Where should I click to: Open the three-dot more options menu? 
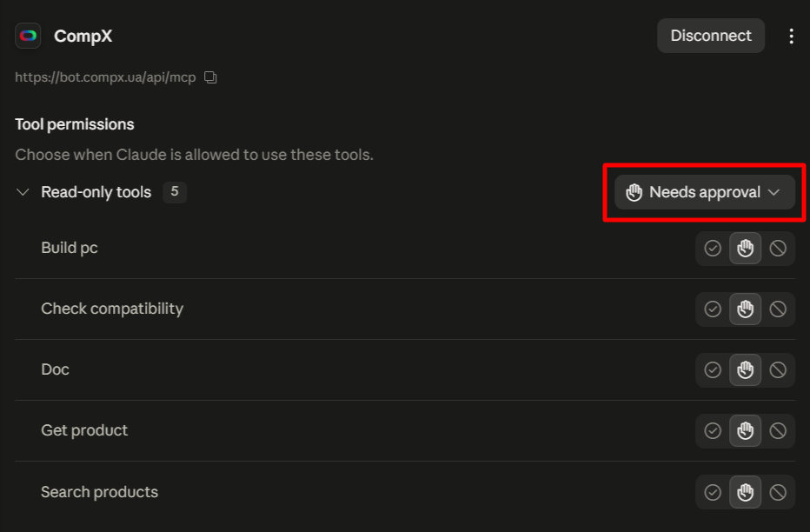click(x=791, y=36)
